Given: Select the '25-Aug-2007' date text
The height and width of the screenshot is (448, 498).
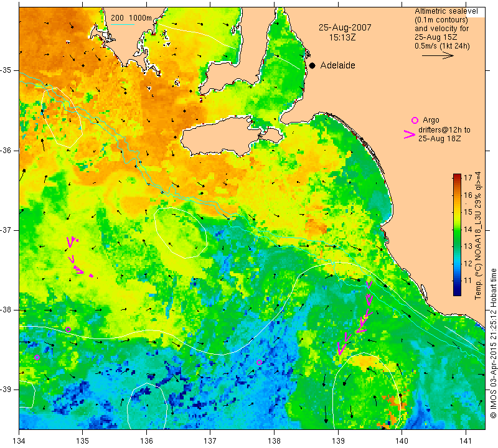Looking at the screenshot, I should 345,27.
